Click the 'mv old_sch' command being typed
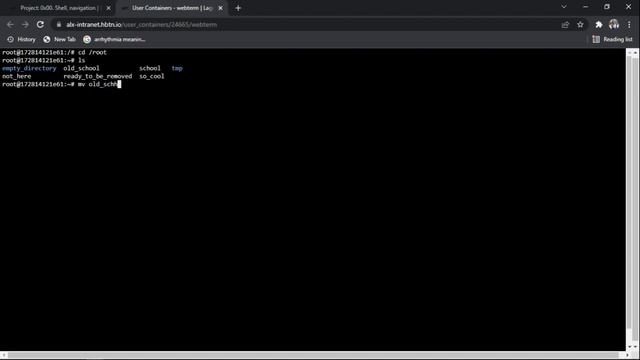 pyautogui.click(x=98, y=84)
